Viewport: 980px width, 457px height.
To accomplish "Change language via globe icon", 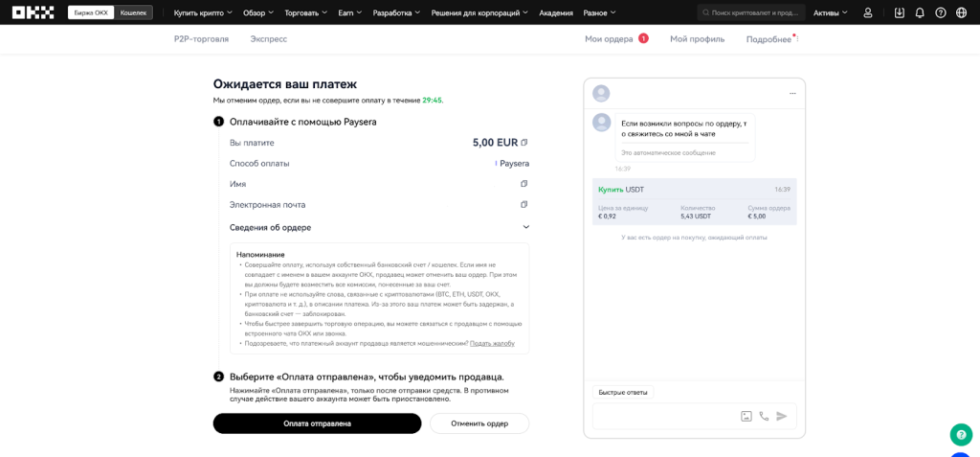I will (x=962, y=12).
